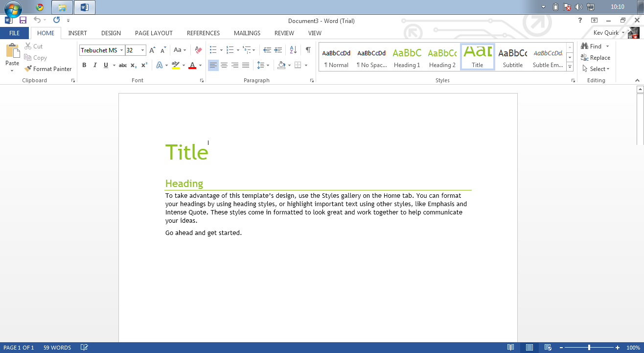Toggle Bold formatting
The image size is (644, 353).
point(84,65)
